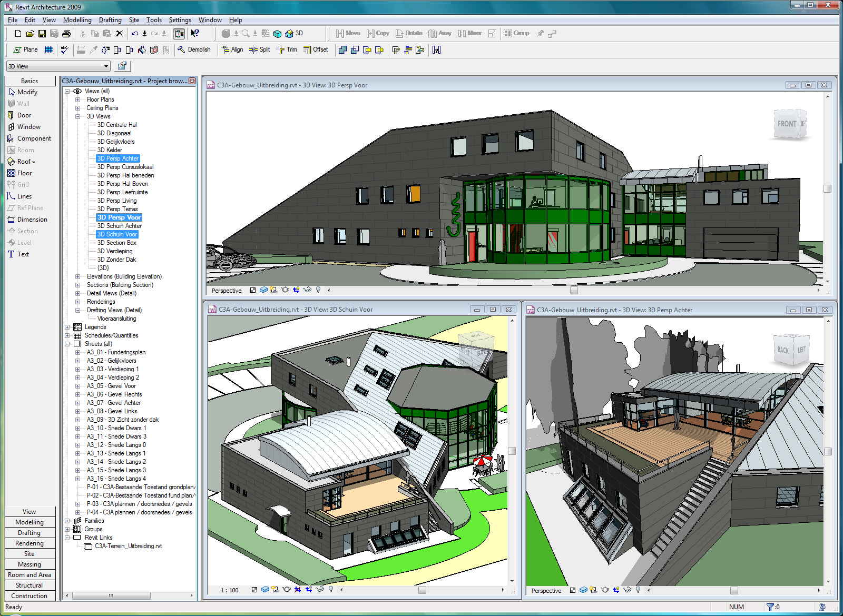Click the Modify arrow tool
Viewport: 843px width, 616px height.
(x=23, y=92)
